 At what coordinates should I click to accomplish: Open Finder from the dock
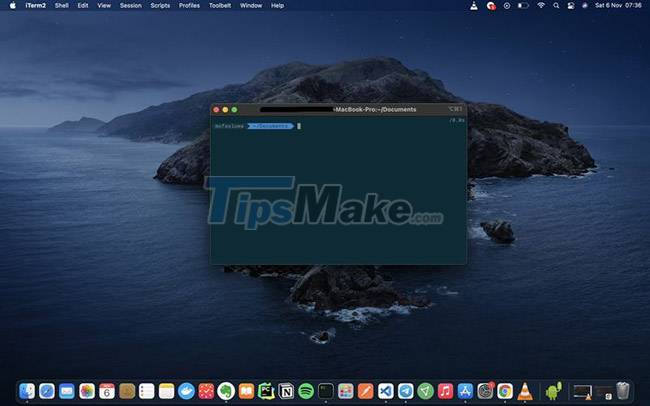point(27,391)
